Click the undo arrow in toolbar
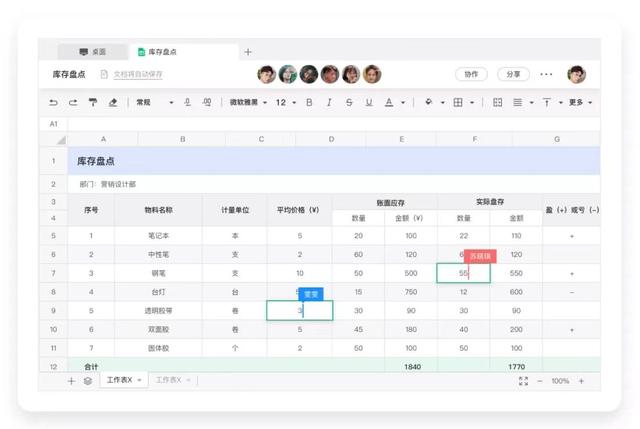 click(54, 102)
